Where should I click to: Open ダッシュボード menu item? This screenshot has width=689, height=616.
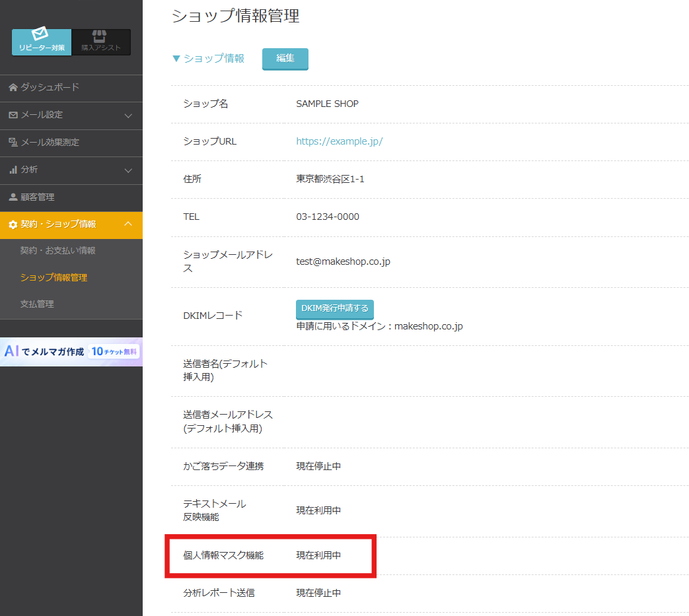point(71,87)
